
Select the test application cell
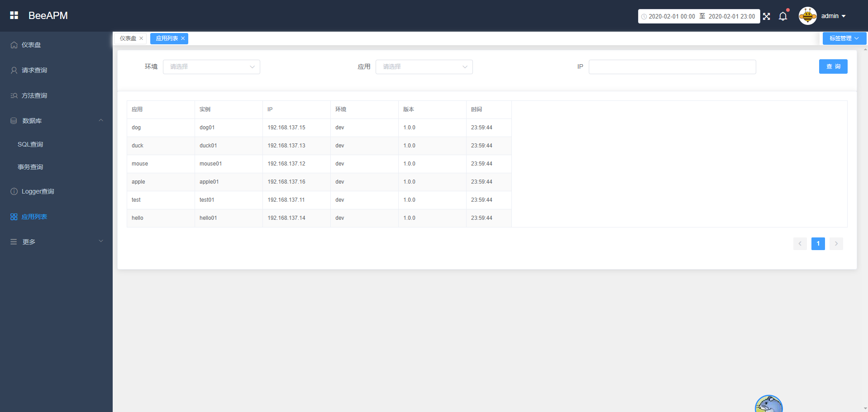[x=161, y=200]
